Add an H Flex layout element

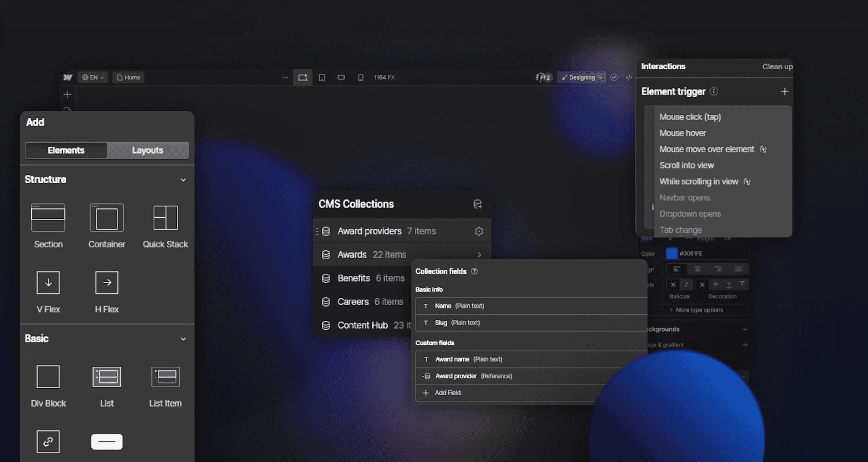pos(106,290)
